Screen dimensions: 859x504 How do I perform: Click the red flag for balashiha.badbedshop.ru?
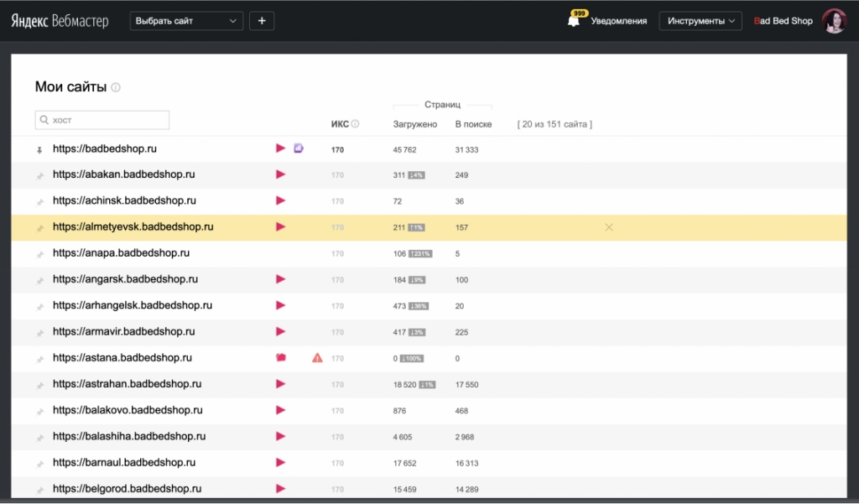(280, 437)
